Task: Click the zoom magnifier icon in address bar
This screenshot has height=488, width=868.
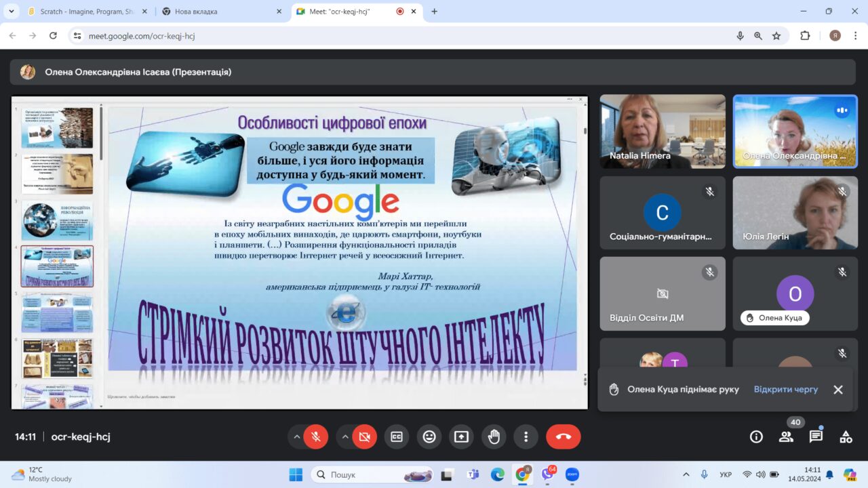Action: tap(758, 36)
